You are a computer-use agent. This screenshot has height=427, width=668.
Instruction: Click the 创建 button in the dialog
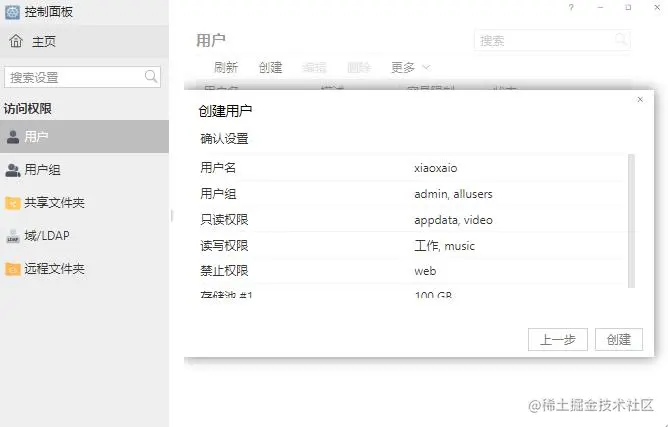click(x=619, y=340)
